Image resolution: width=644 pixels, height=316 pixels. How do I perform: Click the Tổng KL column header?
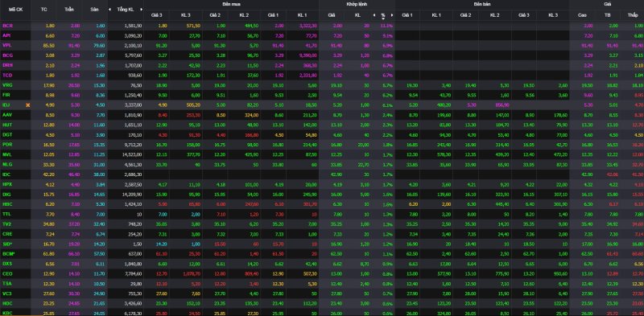tap(126, 9)
